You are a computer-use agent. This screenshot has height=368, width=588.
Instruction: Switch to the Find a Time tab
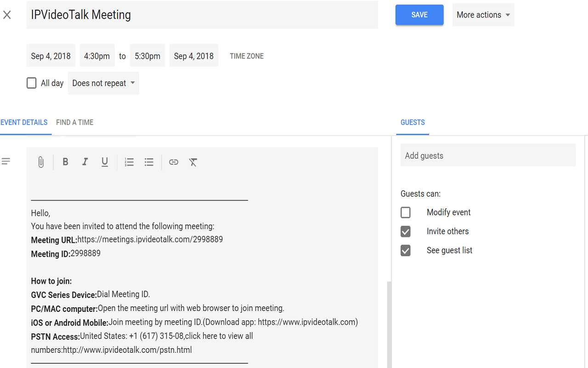point(74,122)
